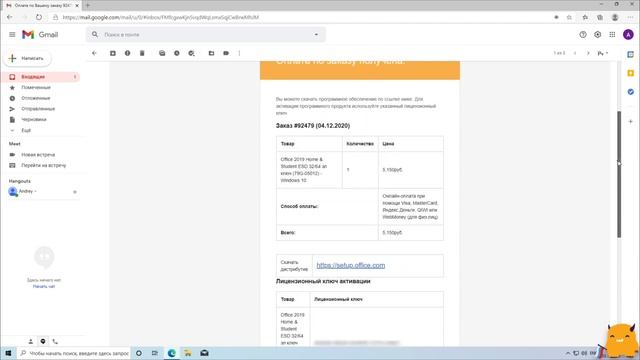The image size is (640, 360).
Task: Open Calendar side panel icon
Action: pyautogui.click(x=631, y=54)
